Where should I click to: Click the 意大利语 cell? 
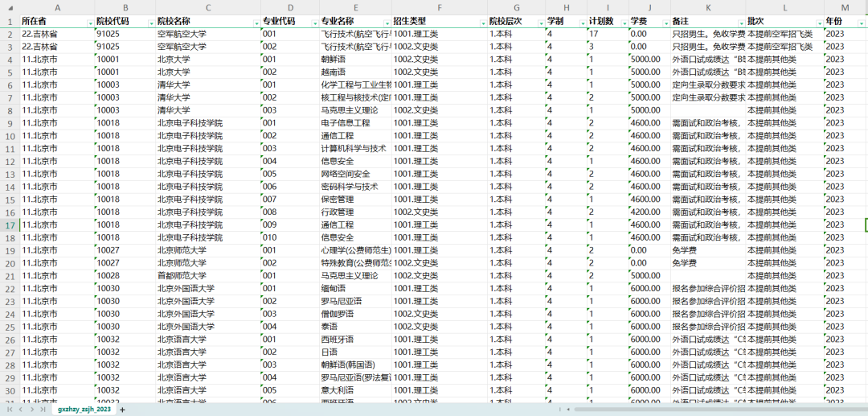[355, 390]
